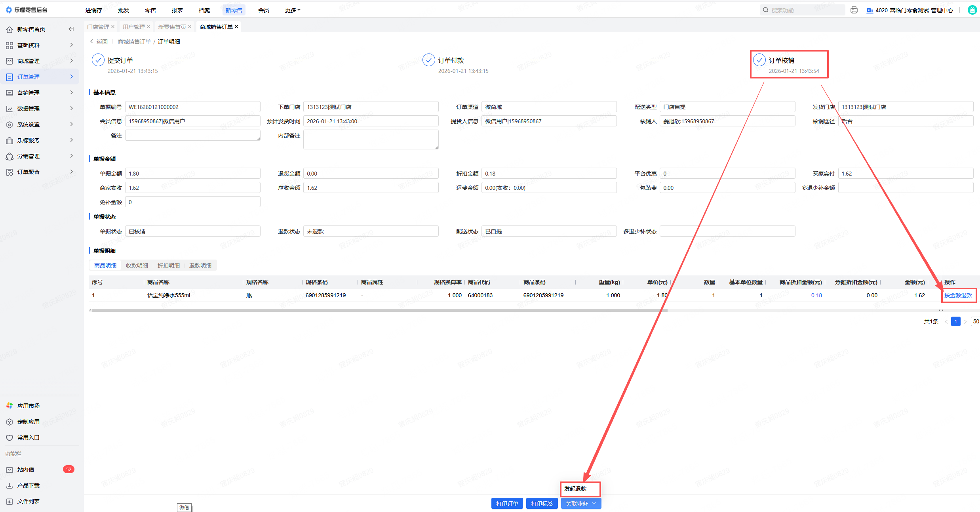Close the 门店管理 tab
The height and width of the screenshot is (512, 980).
pos(113,27)
